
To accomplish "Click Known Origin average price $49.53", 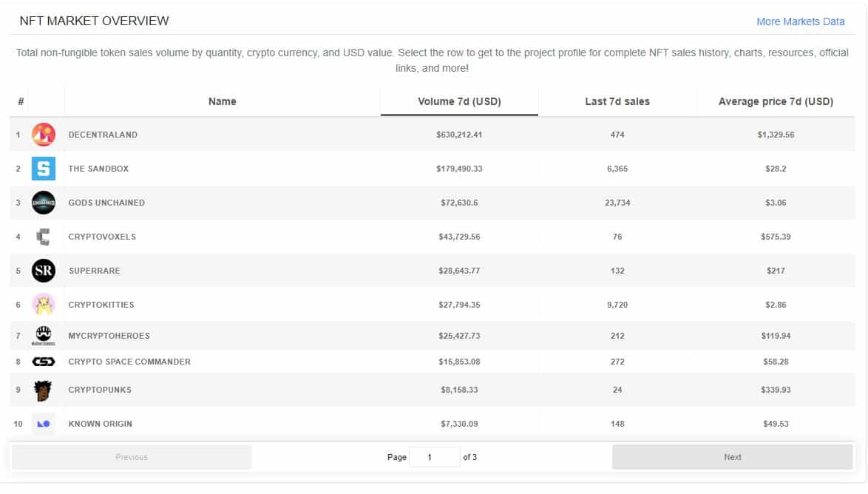I will (x=776, y=424).
